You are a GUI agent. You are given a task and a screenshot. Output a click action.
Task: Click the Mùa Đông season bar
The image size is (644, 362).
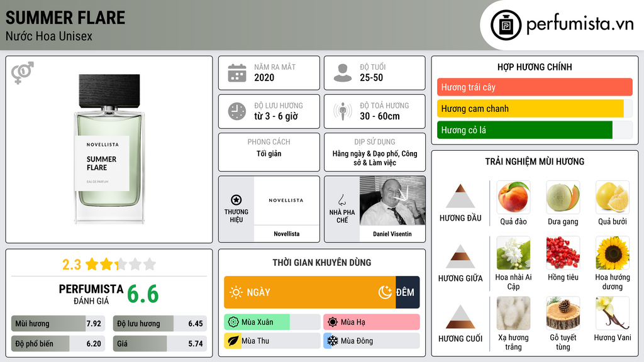click(x=372, y=341)
